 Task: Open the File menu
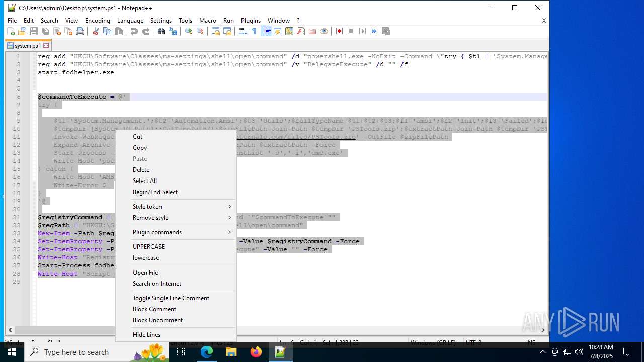(x=12, y=21)
